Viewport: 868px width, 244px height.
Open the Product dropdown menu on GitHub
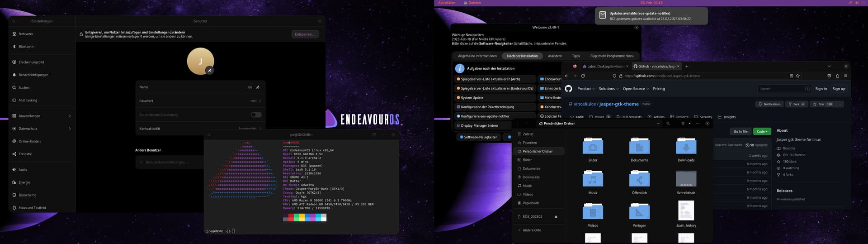coord(586,89)
